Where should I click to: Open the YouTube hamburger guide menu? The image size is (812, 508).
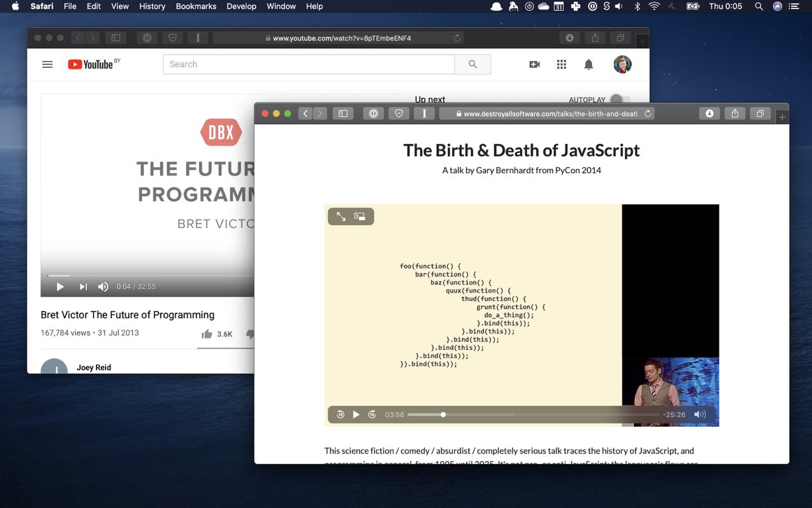47,64
